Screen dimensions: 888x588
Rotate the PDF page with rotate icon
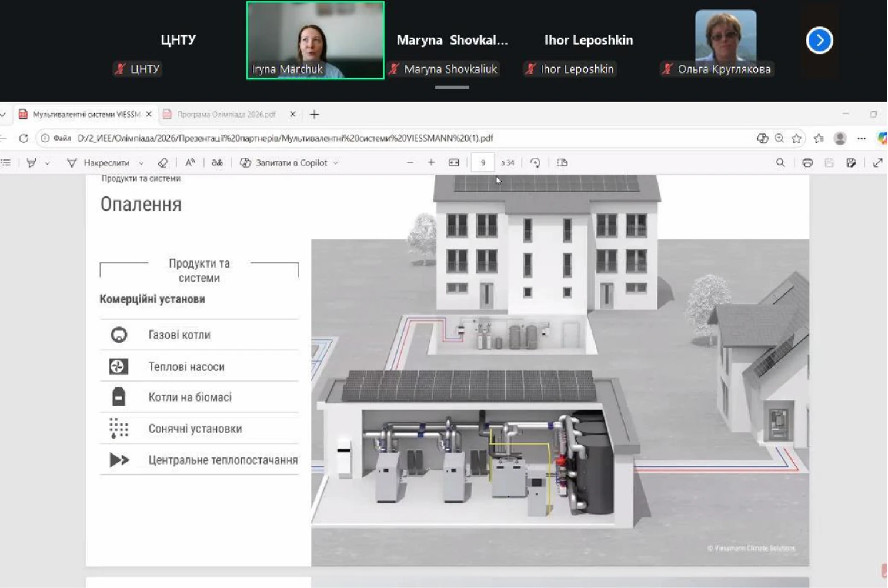[x=535, y=163]
